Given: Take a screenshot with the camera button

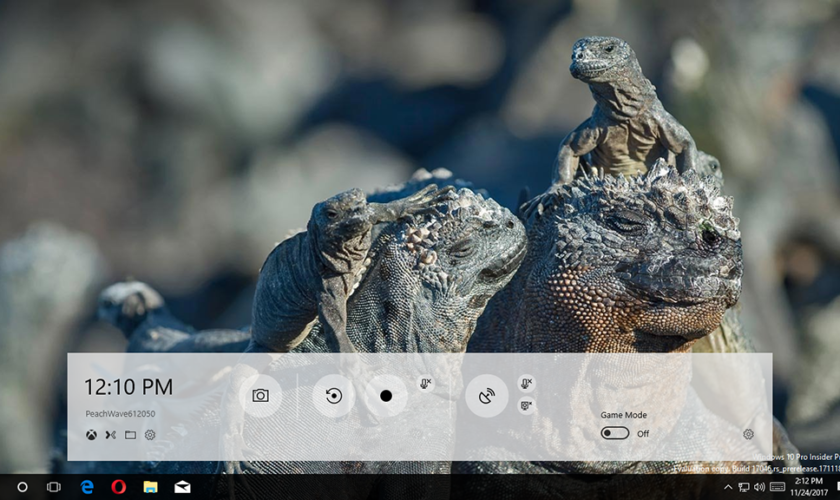Looking at the screenshot, I should tap(260, 396).
